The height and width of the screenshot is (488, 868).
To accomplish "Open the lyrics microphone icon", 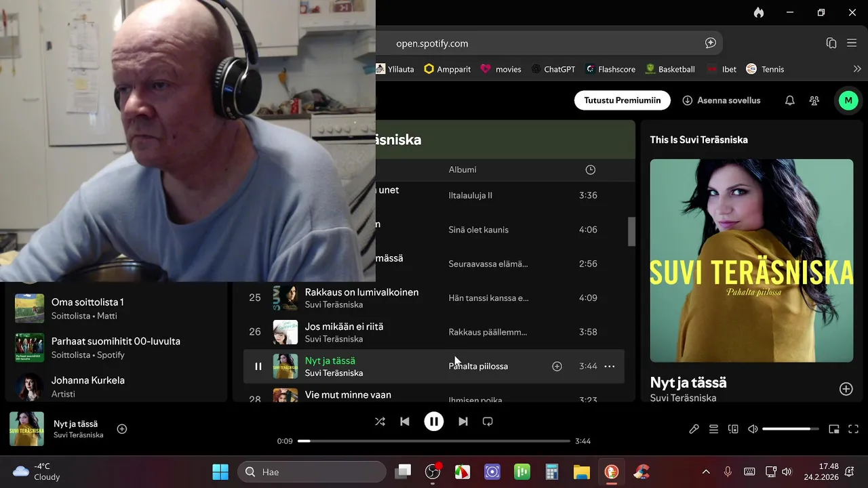I will [x=694, y=429].
